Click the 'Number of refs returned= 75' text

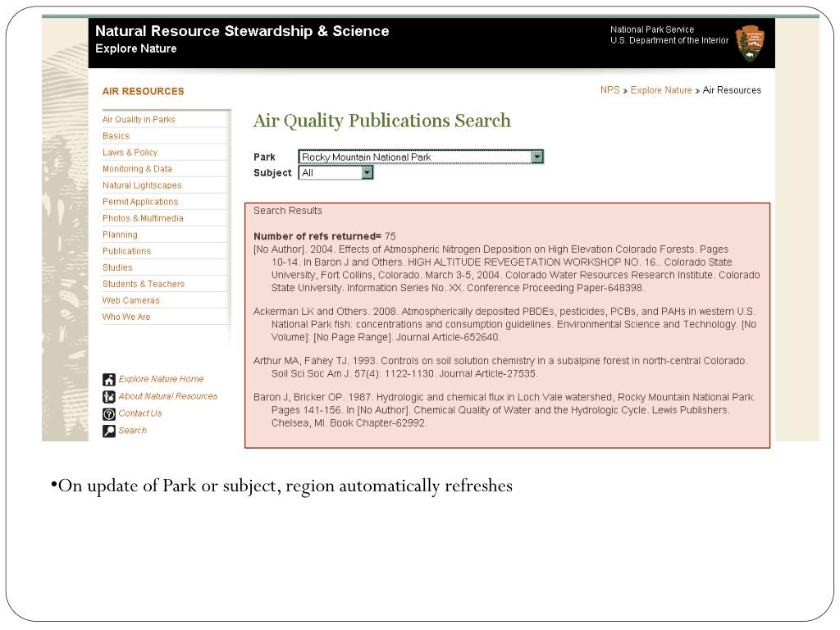point(325,236)
